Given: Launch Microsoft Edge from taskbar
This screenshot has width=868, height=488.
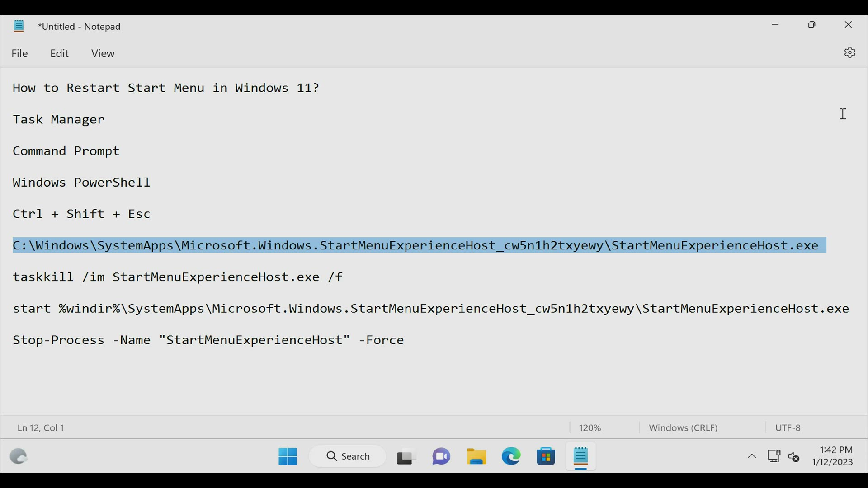Looking at the screenshot, I should [x=511, y=456].
